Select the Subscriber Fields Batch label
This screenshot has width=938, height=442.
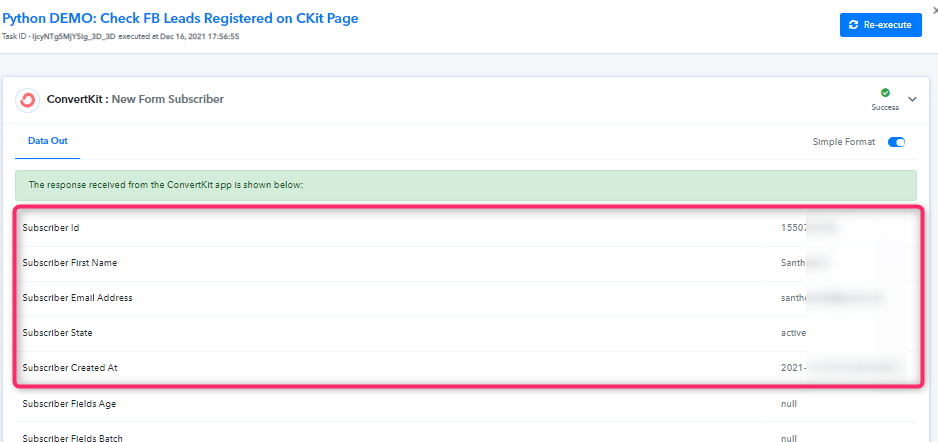[x=72, y=438]
